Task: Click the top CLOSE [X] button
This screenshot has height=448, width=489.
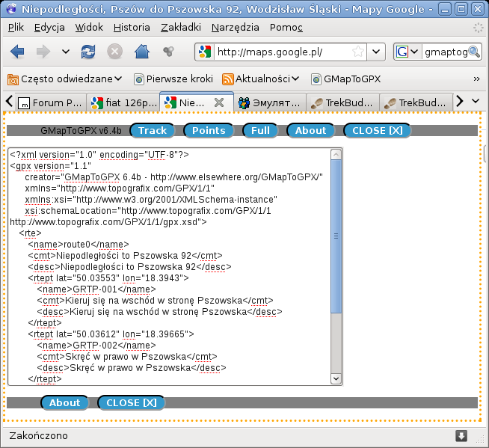Action: click(377, 130)
